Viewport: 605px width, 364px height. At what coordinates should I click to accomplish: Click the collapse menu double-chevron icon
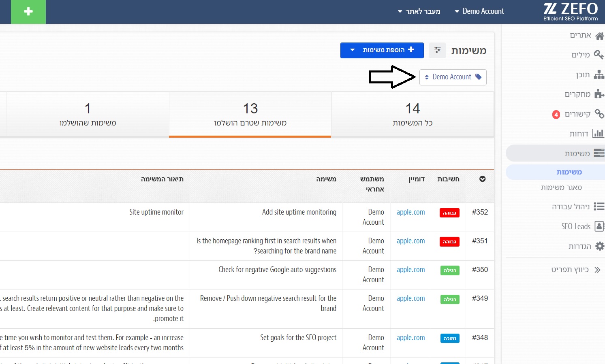pos(597,270)
